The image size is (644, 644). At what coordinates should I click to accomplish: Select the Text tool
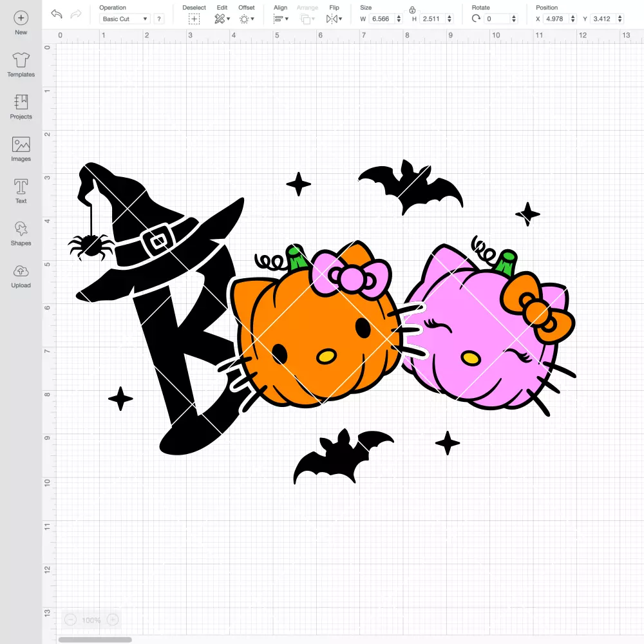click(x=21, y=191)
